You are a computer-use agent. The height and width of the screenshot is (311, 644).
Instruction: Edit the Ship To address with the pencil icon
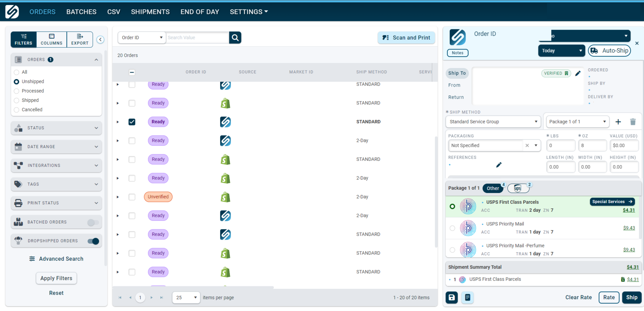pos(578,73)
